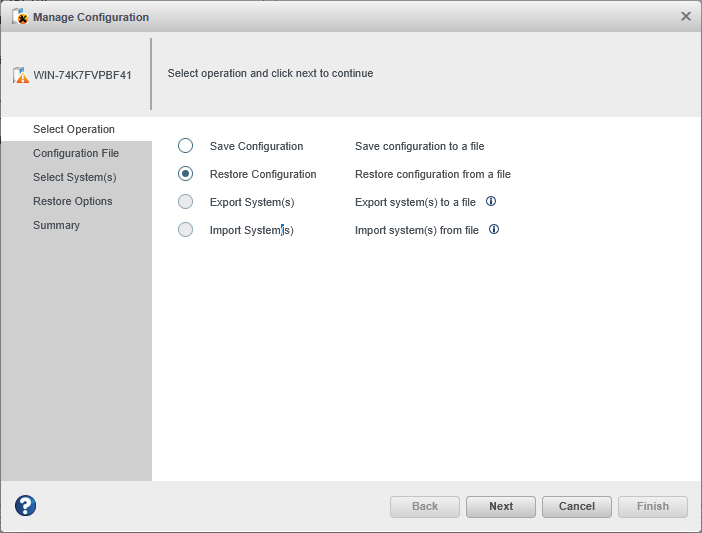Choose the Import System(s) radio option
The image size is (702, 533).
(x=185, y=230)
